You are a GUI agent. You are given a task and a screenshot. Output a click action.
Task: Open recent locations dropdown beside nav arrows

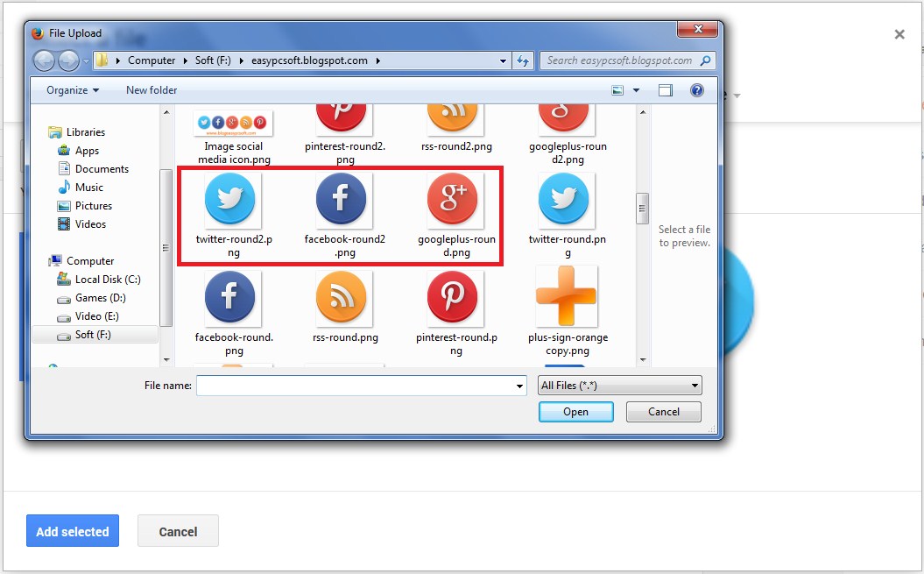(x=86, y=60)
